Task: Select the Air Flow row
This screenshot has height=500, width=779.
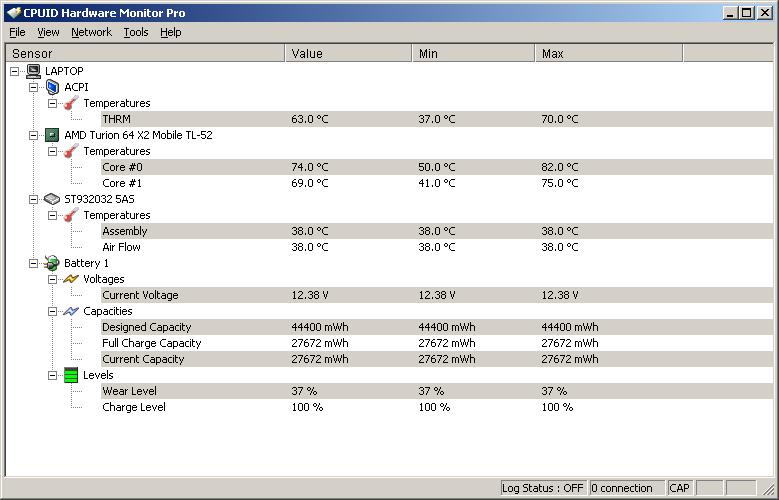Action: [437, 247]
